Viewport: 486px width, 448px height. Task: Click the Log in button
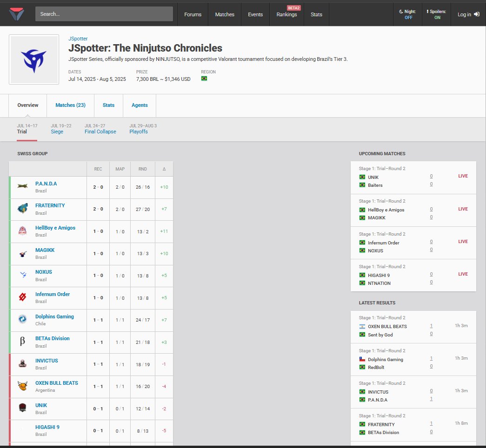coord(468,14)
